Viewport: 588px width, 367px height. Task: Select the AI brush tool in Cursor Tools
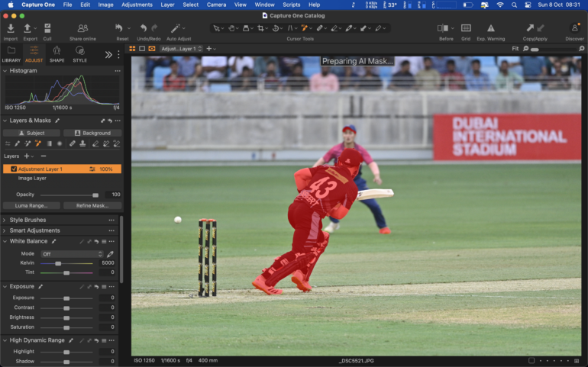(304, 28)
